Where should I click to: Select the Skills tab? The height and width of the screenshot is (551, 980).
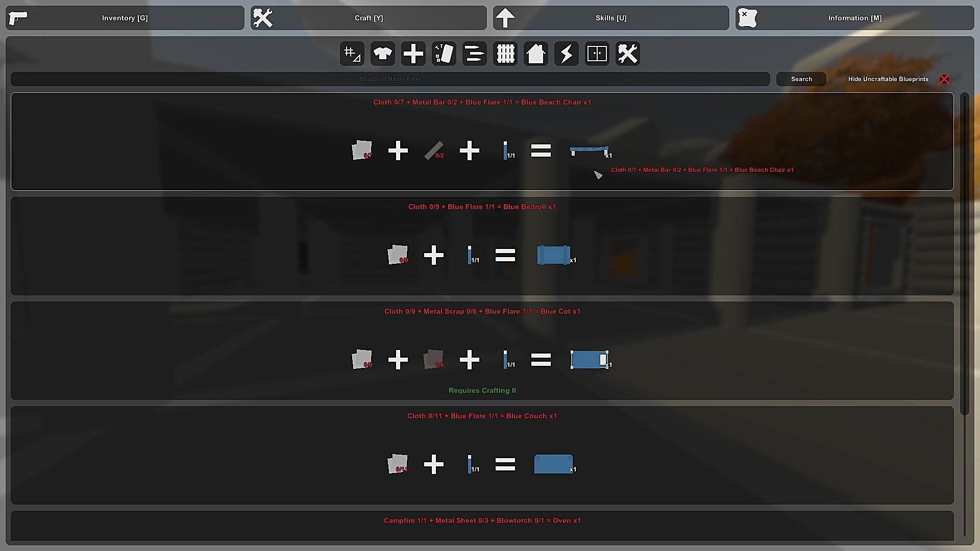tap(610, 18)
